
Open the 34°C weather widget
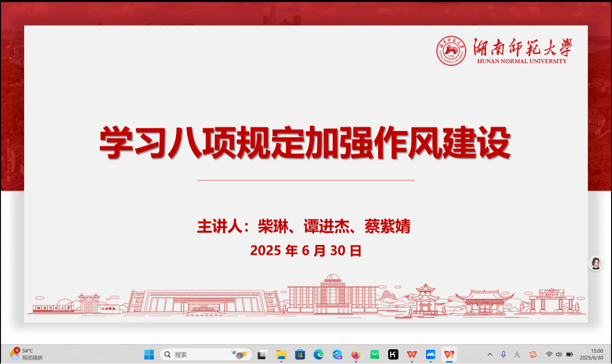click(x=26, y=355)
